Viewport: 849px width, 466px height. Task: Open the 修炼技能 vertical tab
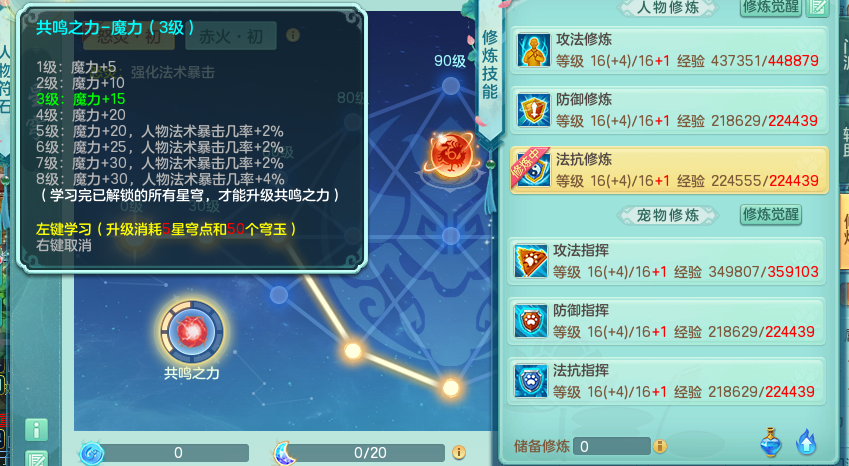pos(489,65)
